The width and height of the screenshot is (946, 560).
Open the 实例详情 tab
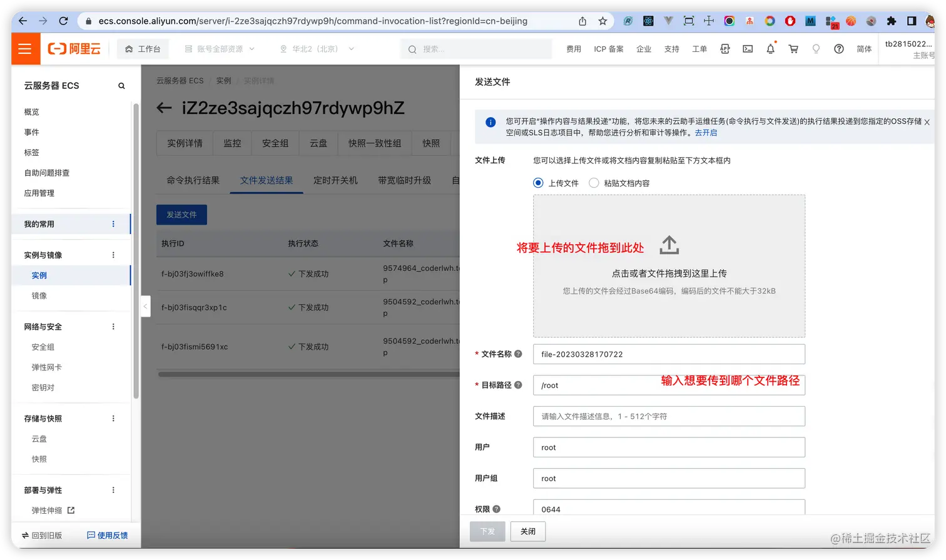[185, 143]
